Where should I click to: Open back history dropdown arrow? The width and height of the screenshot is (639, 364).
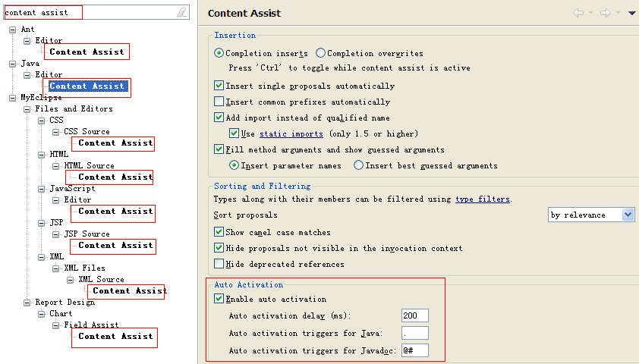[x=590, y=13]
